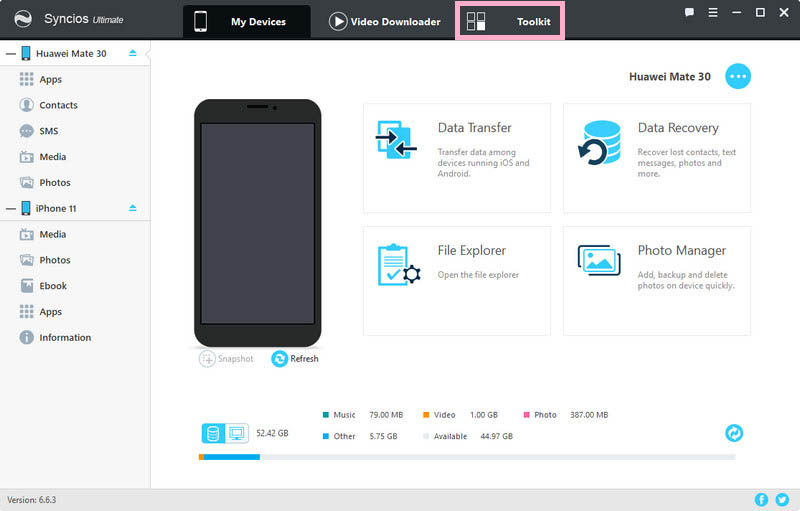Click the Huawei Mate 30 heading
Screen dimensions: 800x511
click(669, 76)
